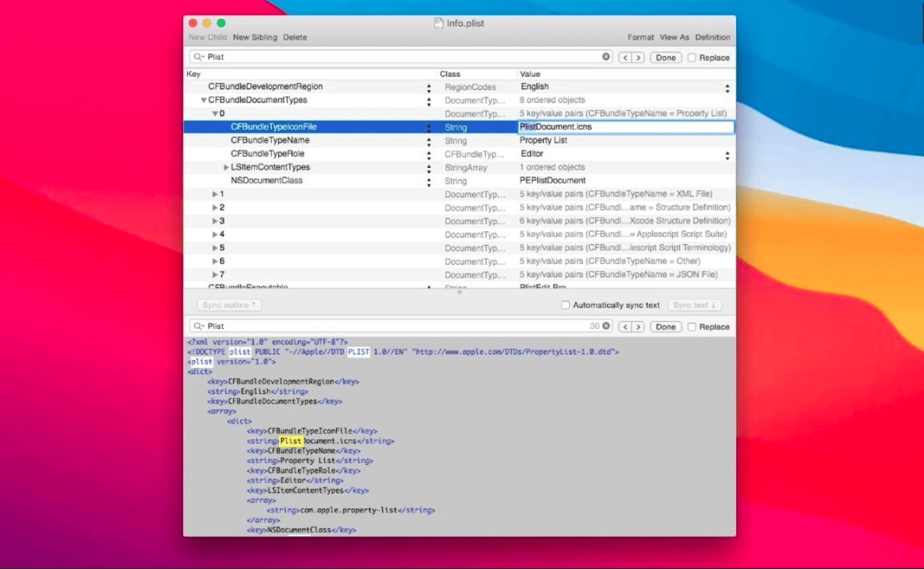Expand the LSItemContentTypes array
Screen dimensions: 924x569
click(x=226, y=167)
